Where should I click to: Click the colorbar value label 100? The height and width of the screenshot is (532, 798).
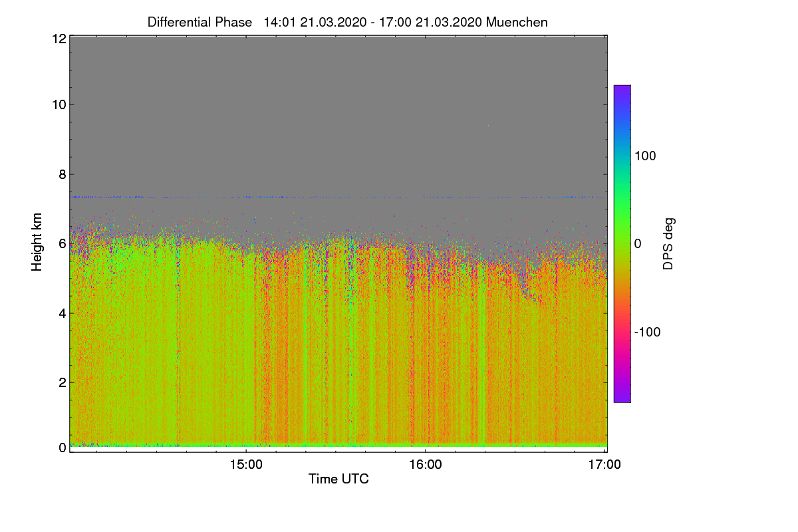[646, 156]
